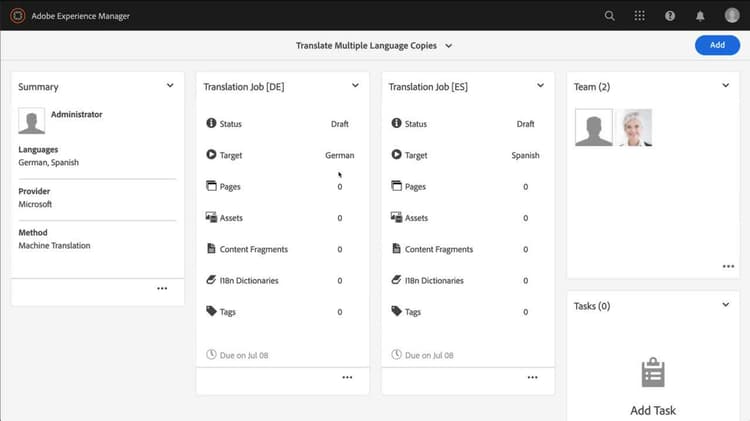The width and height of the screenshot is (750, 421).
Task: Click Assets icon in Translation Job [DE]
Action: pyautogui.click(x=211, y=217)
